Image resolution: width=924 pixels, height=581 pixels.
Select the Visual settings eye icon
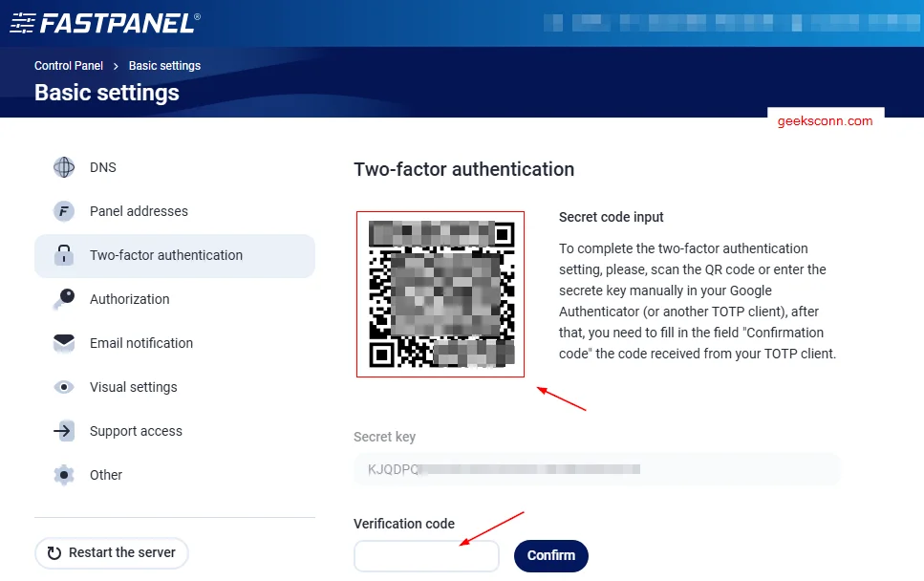point(63,387)
